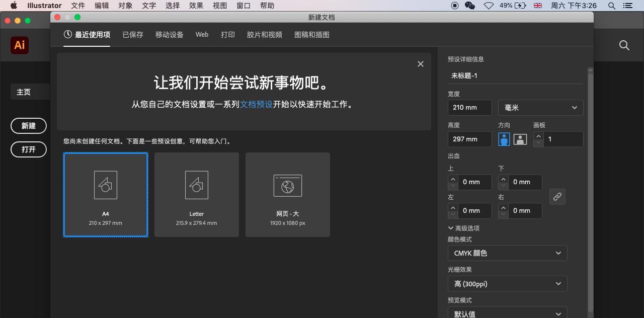Open the 窗口 menu

tap(244, 6)
